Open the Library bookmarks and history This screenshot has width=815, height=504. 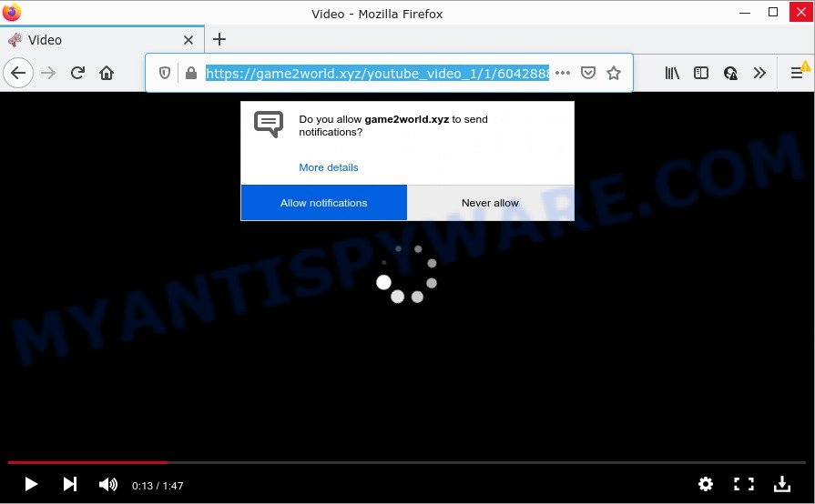(x=672, y=73)
